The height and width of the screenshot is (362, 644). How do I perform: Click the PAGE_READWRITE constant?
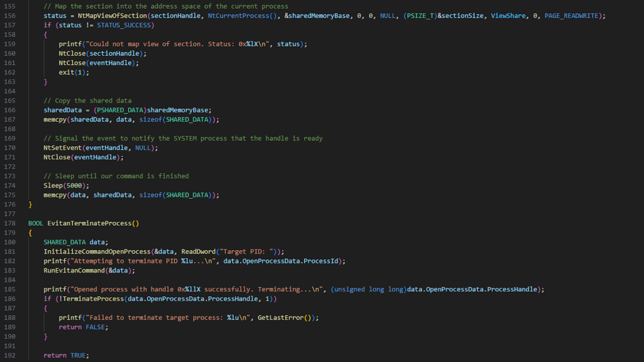[x=572, y=16]
